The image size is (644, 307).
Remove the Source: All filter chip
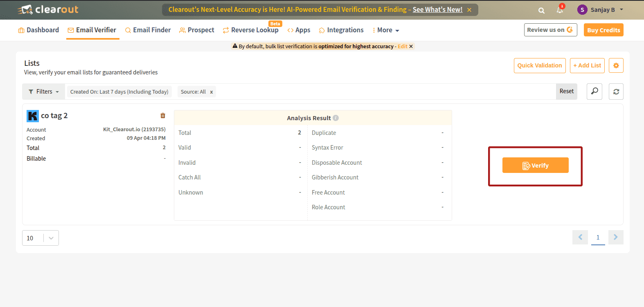pos(212,92)
